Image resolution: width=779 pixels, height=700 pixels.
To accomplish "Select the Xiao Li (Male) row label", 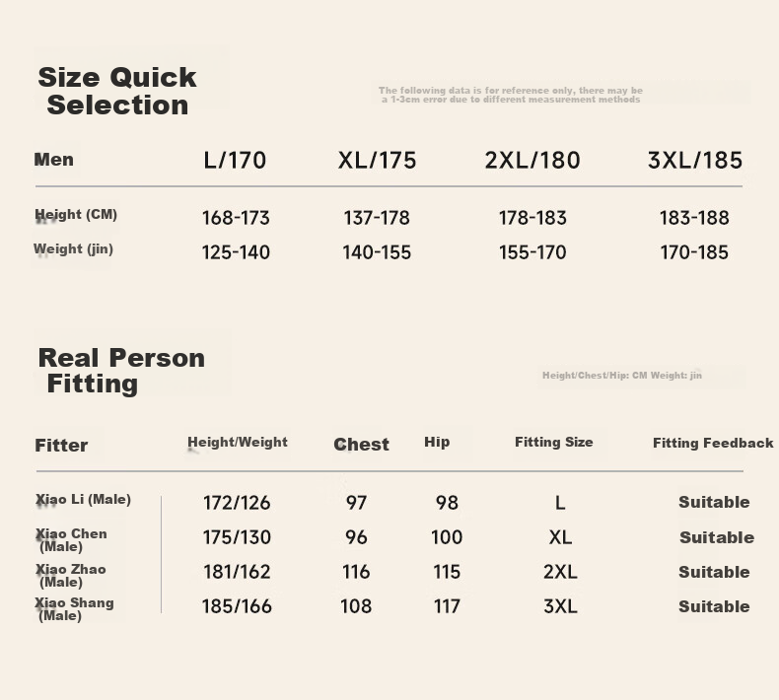I will (x=83, y=500).
